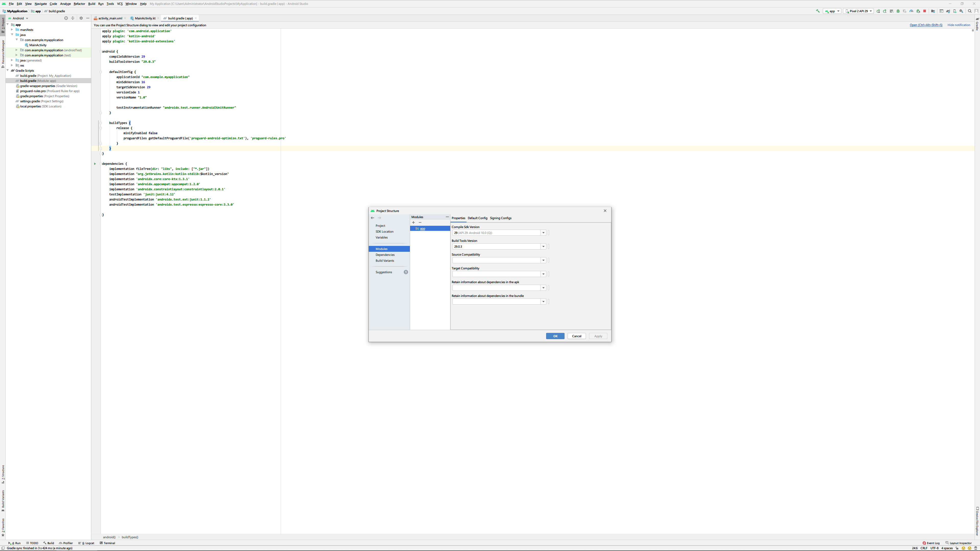Viewport: 980px width, 551px height.
Task: Collapse the Gradle Scripts tree node
Action: point(8,70)
